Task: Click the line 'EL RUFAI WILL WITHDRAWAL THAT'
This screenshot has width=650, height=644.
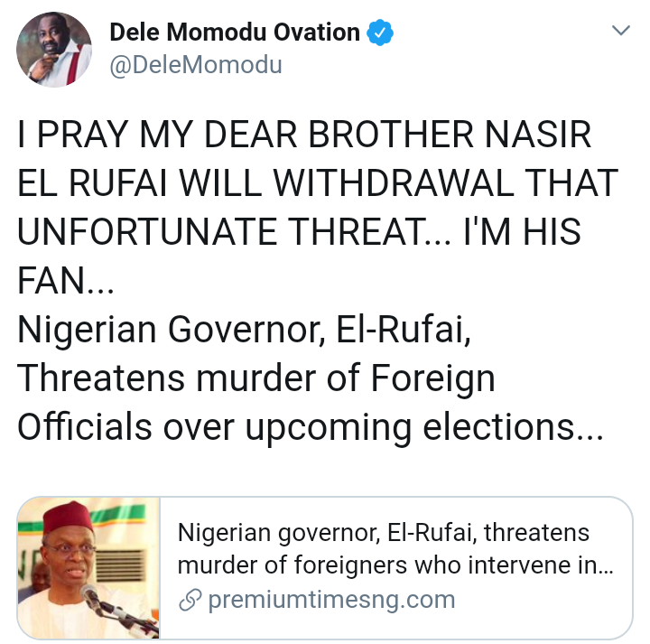Action: tap(318, 184)
